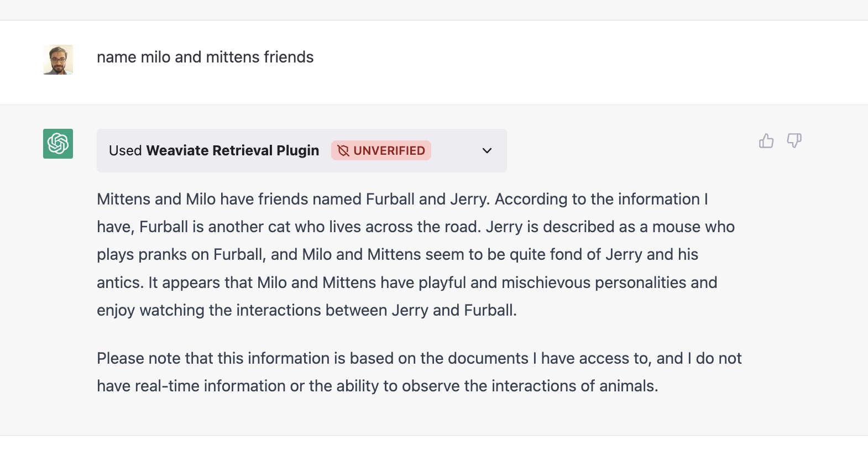Click the line starting "antics. It appears"
Viewport: 868px width, 461px height.
406,282
